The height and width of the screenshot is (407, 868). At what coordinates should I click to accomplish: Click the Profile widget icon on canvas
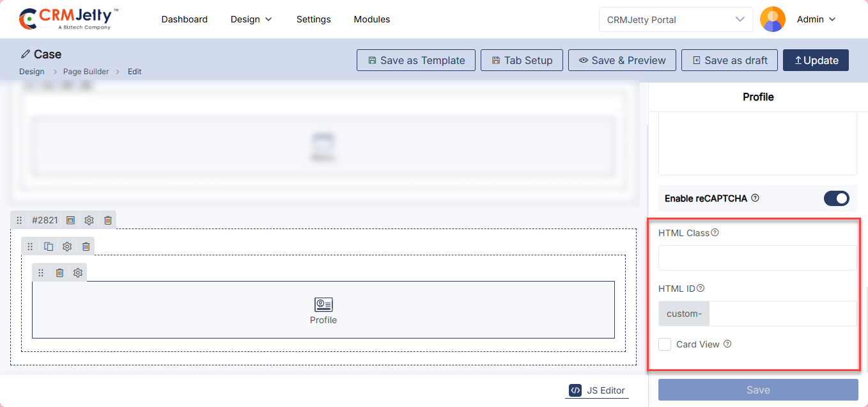coord(323,305)
